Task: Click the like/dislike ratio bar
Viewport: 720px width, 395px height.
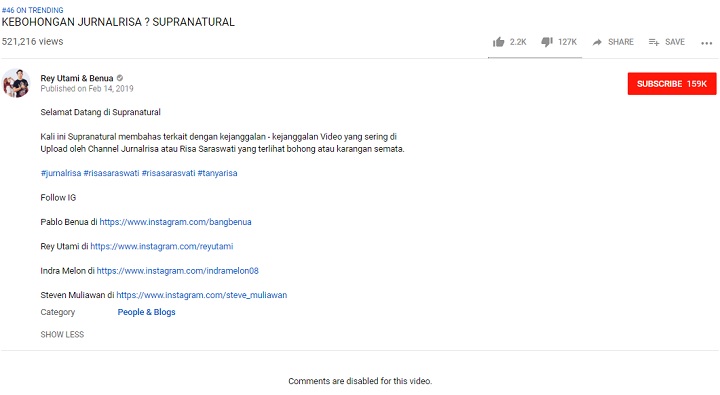Action: (535, 57)
